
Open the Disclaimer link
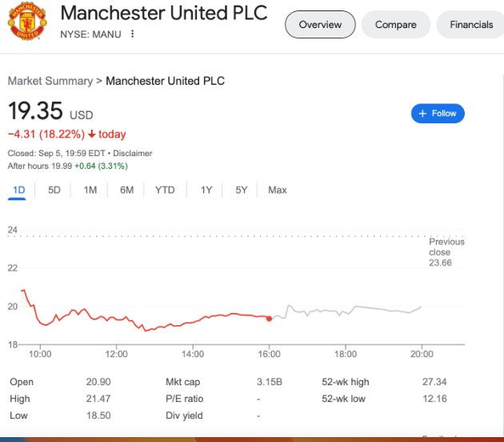click(x=133, y=153)
